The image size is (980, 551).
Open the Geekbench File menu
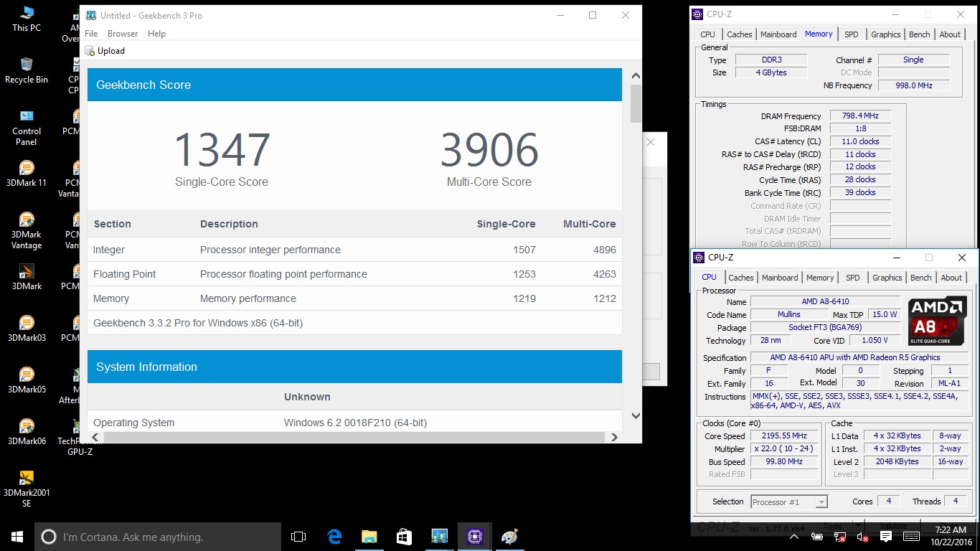pyautogui.click(x=91, y=34)
